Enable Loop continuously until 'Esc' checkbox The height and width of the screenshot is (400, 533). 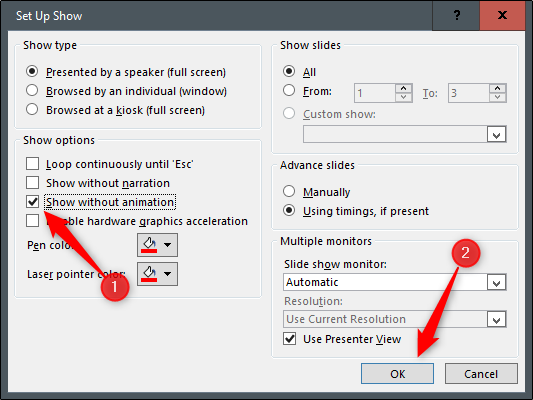coord(32,164)
